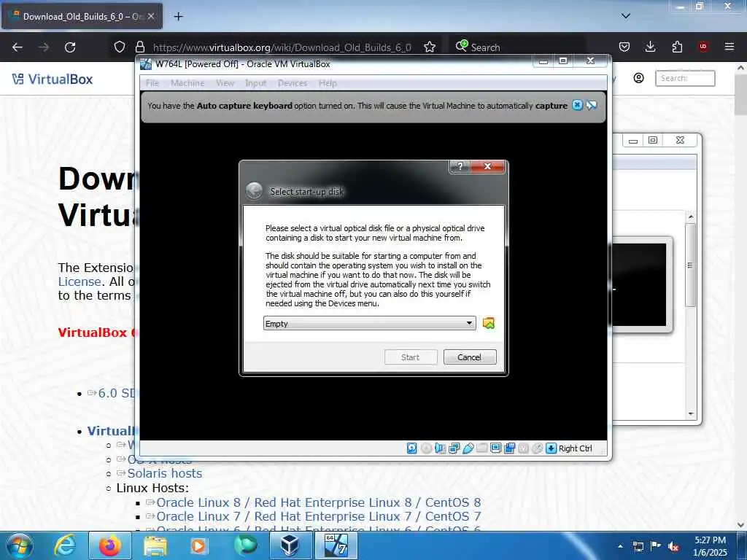747x560 pixels.
Task: Open the Firefox downloads panel
Action: (x=650, y=47)
